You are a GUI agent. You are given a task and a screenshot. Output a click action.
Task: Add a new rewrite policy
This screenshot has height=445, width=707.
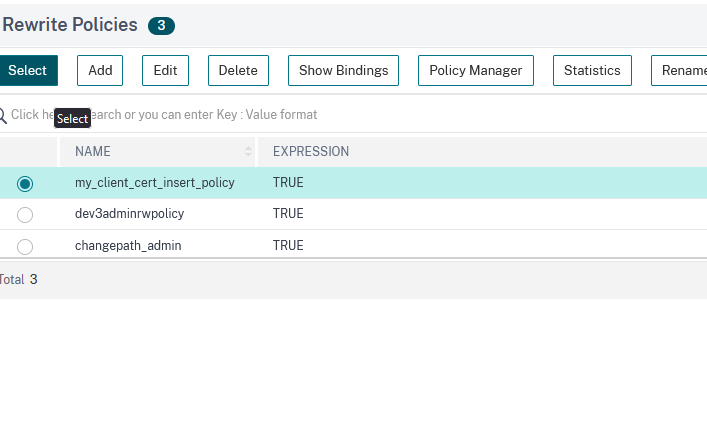click(x=100, y=70)
